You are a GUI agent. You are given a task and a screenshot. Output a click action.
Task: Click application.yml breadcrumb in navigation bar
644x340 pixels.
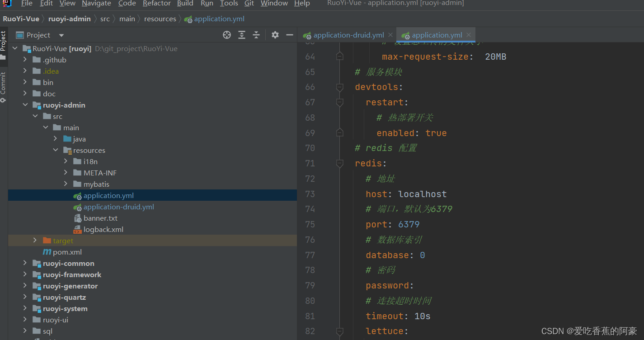(215, 19)
